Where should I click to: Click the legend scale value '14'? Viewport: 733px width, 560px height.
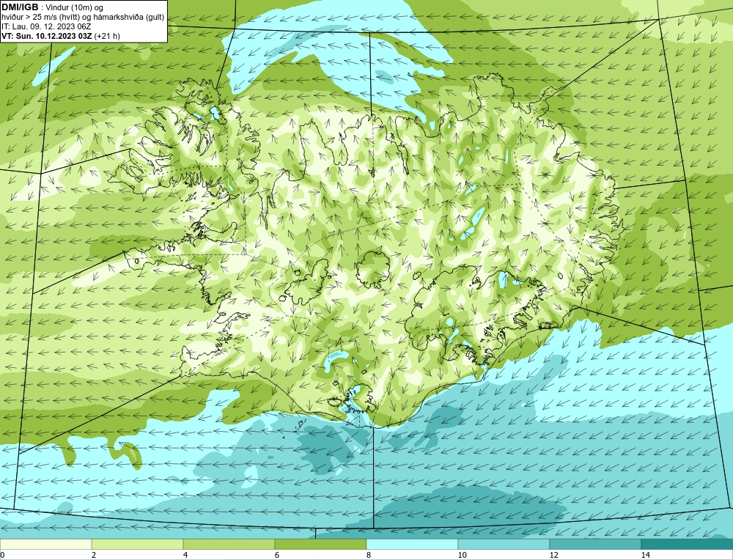click(646, 555)
